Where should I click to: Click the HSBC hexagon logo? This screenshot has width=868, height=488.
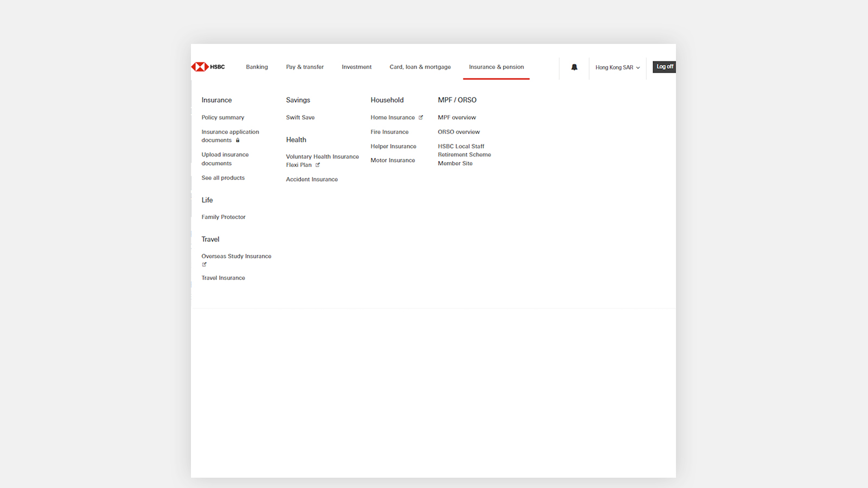click(200, 67)
